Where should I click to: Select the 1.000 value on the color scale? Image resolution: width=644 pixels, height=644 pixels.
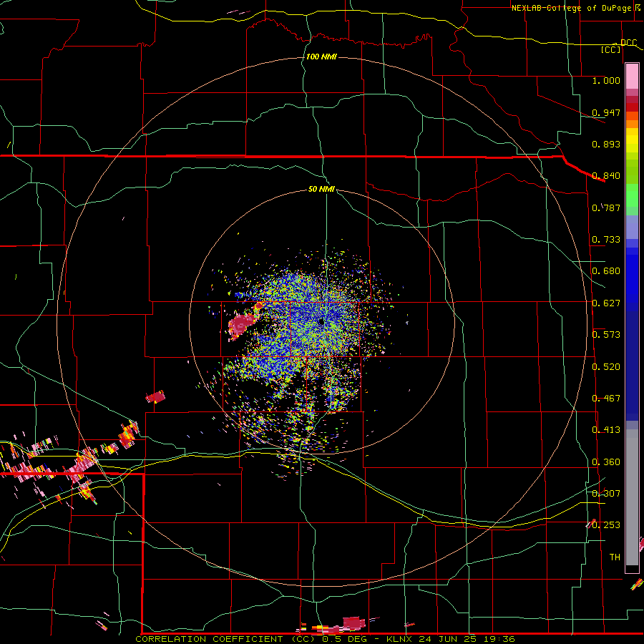click(x=606, y=80)
